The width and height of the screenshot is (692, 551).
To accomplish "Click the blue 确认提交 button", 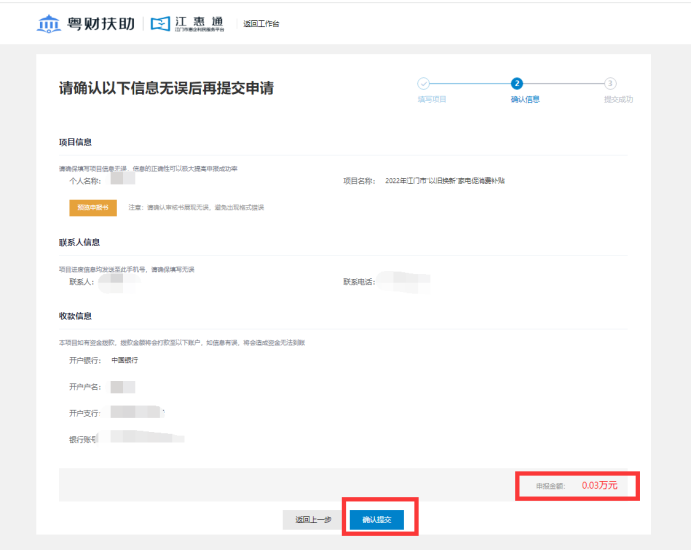I will tap(377, 520).
